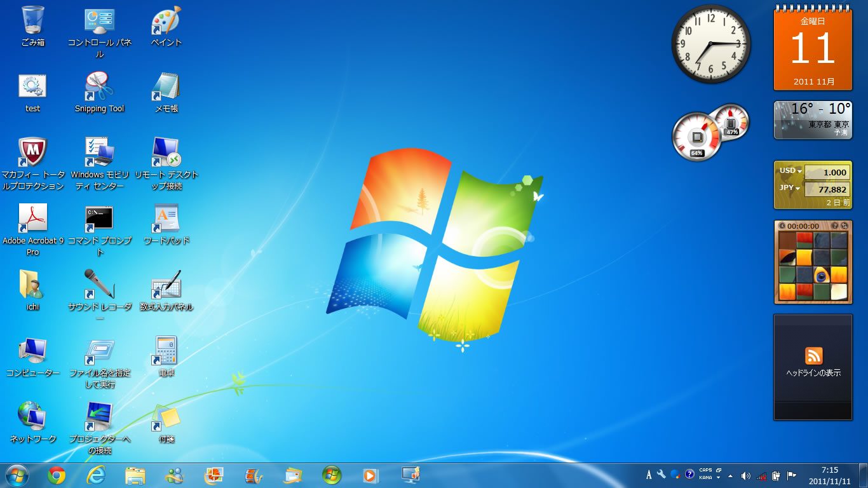Toggle the KANA lock indicator
The width and height of the screenshot is (868, 488).
[x=705, y=478]
